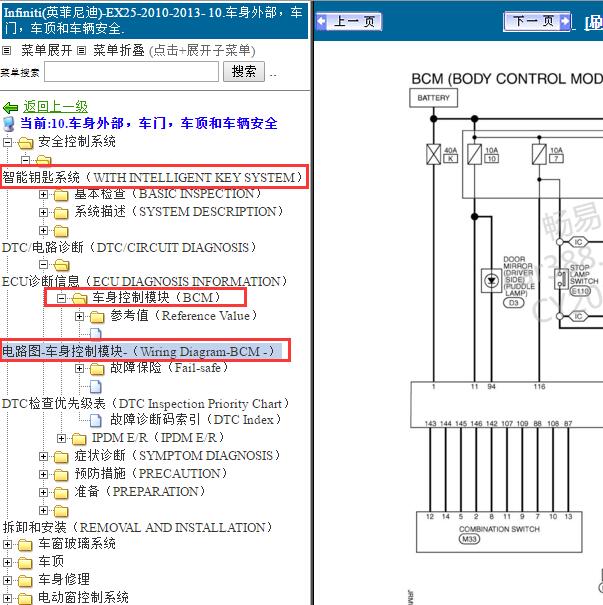
Task: Expand the 症状诊断 SYMPTOM DIAGNOSIS node
Action: (x=44, y=456)
